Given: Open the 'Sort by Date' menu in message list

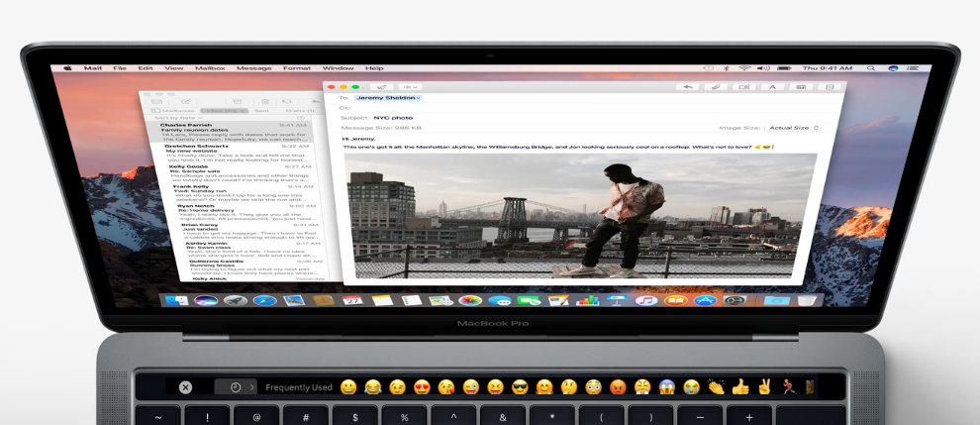Looking at the screenshot, I should click(179, 118).
